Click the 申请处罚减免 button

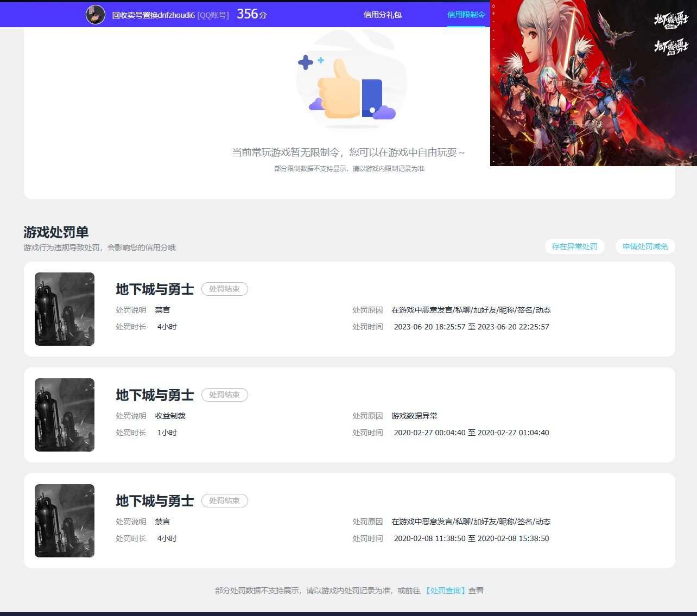pos(645,246)
